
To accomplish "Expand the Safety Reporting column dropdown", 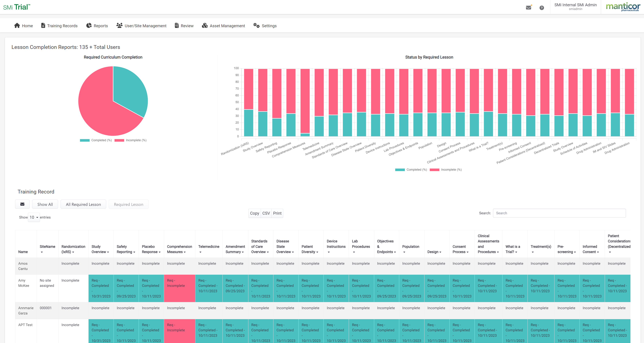I will click(134, 252).
